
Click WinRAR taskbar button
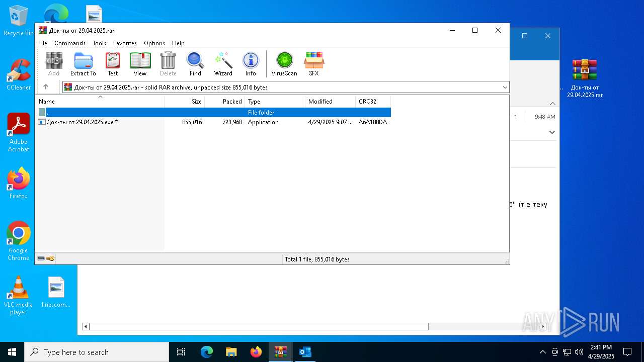(280, 352)
